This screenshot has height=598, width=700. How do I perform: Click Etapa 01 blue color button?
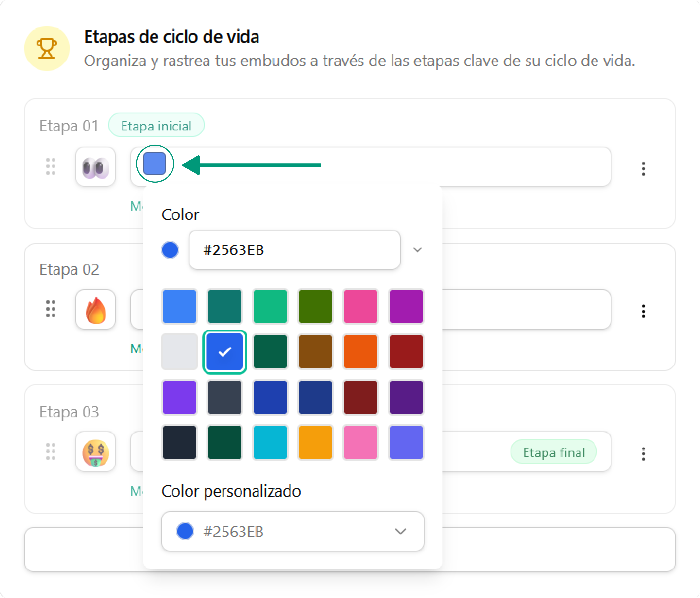tap(155, 164)
